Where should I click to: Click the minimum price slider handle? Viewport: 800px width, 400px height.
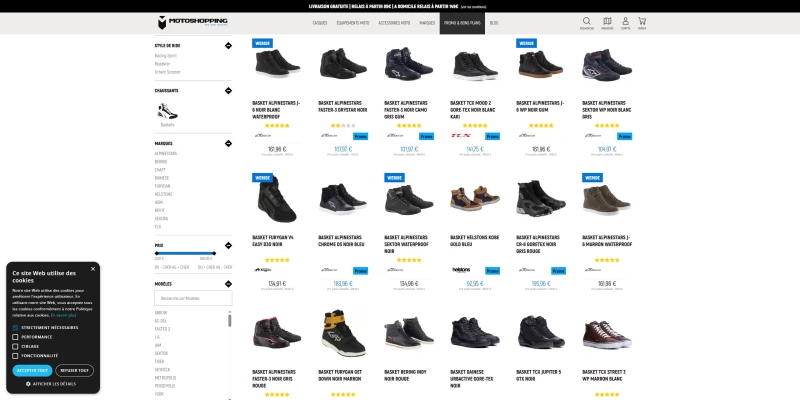[x=157, y=253]
